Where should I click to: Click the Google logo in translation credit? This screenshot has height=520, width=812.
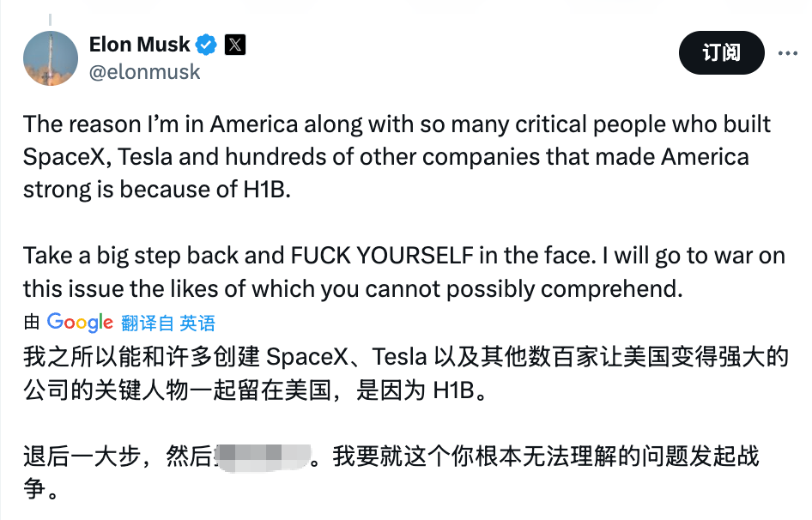coord(80,323)
